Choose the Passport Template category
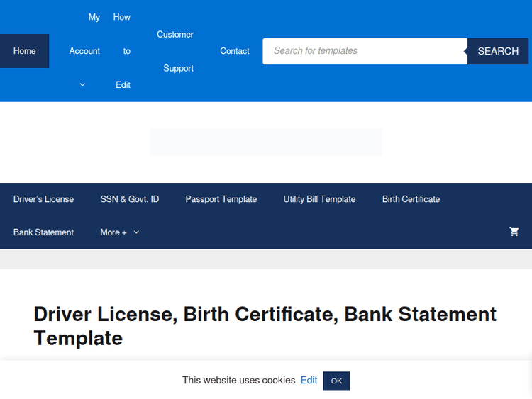The width and height of the screenshot is (532, 399). 221,199
